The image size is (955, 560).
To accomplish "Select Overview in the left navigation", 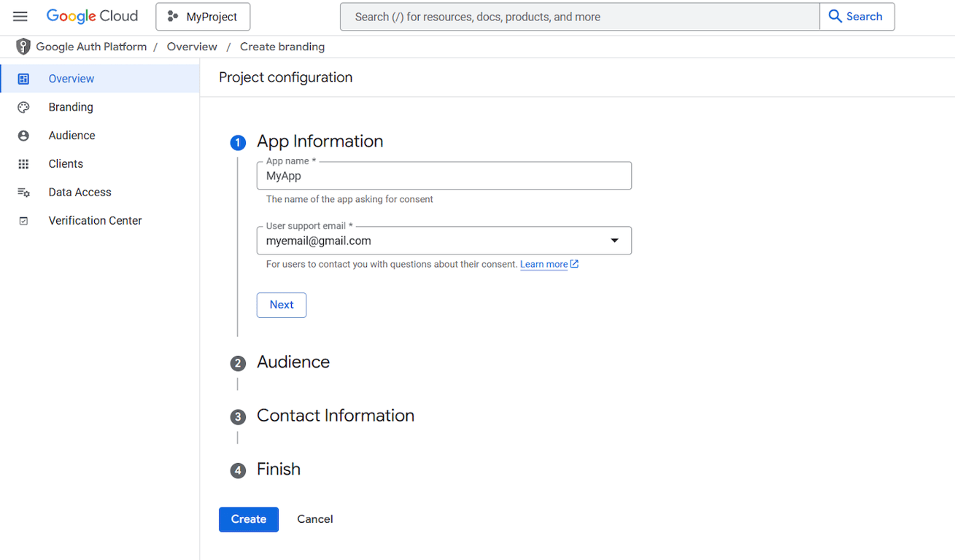I will pos(71,78).
